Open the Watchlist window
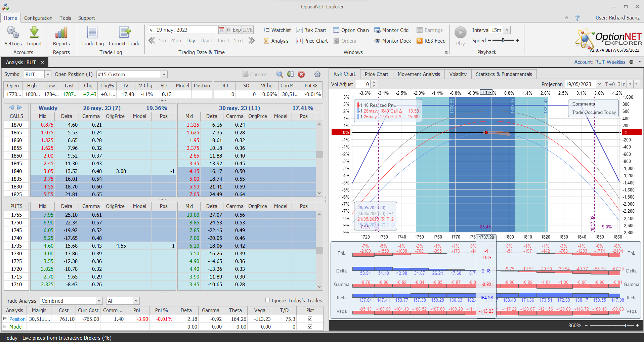Image resolution: width=644 pixels, height=342 pixels. tap(277, 30)
